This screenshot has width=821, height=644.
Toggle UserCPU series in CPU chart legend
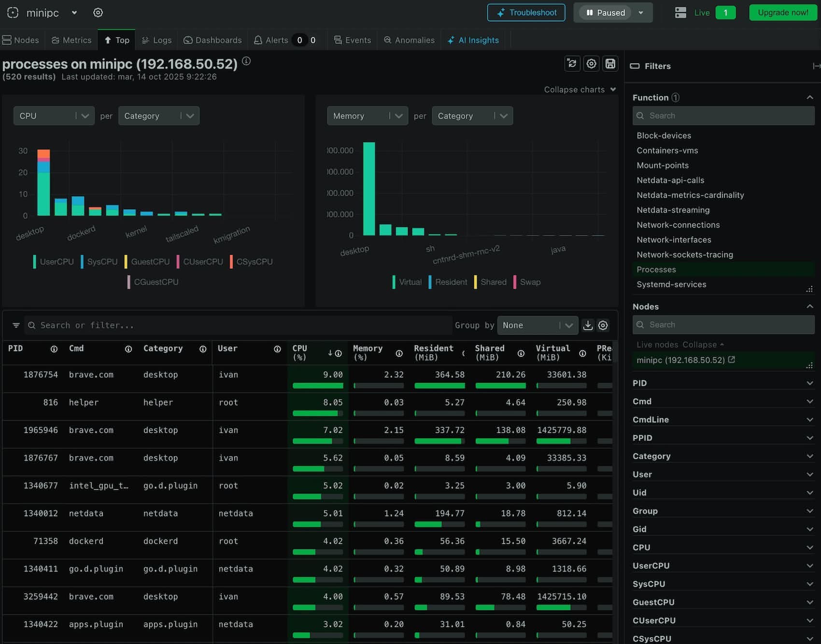(x=57, y=262)
